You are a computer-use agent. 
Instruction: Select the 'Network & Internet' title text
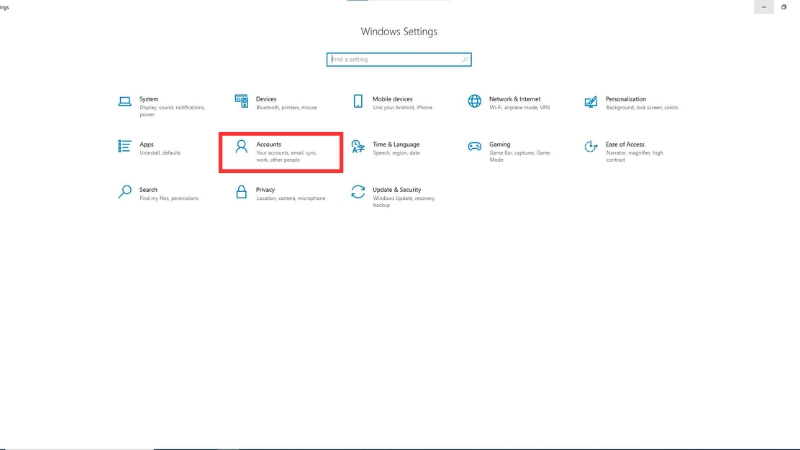tap(514, 99)
